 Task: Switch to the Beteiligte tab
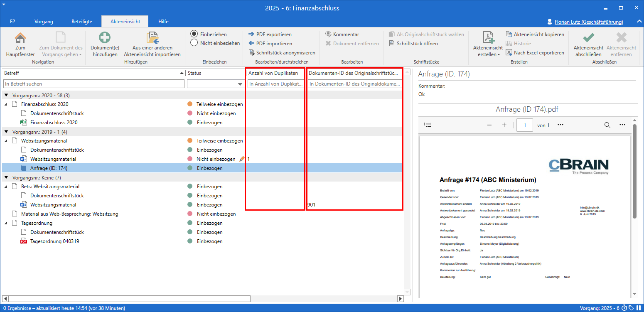(81, 22)
